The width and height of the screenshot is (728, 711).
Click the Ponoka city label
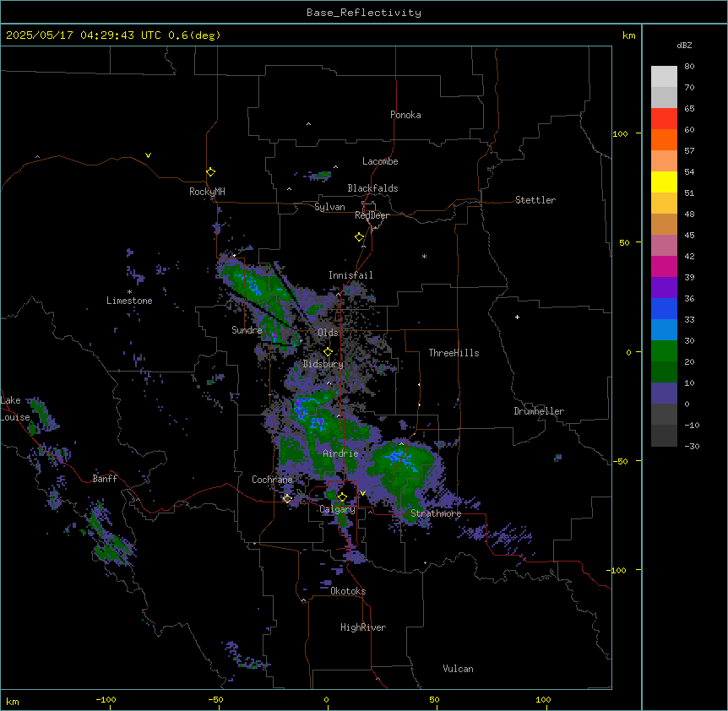tap(405, 115)
